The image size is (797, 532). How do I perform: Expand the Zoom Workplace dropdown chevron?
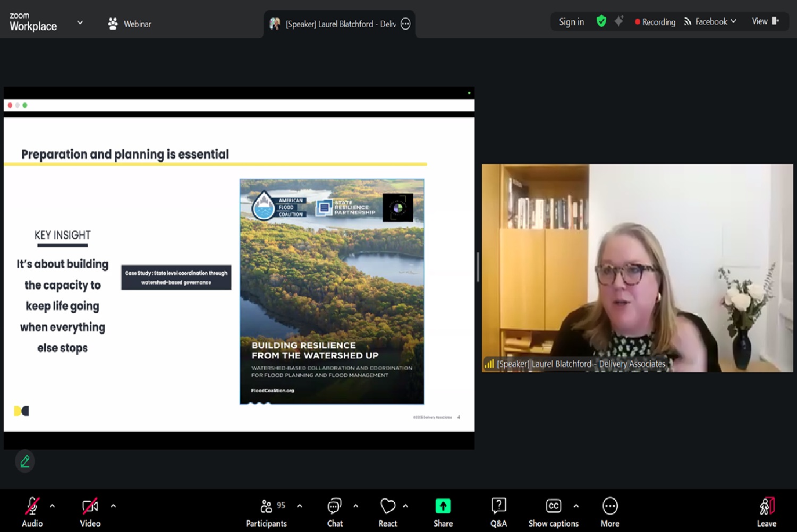pyautogui.click(x=80, y=22)
